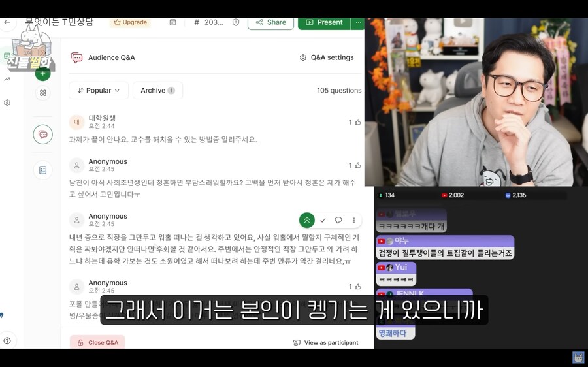
Task: Go back using the top-left arrow
Action: click(7, 22)
